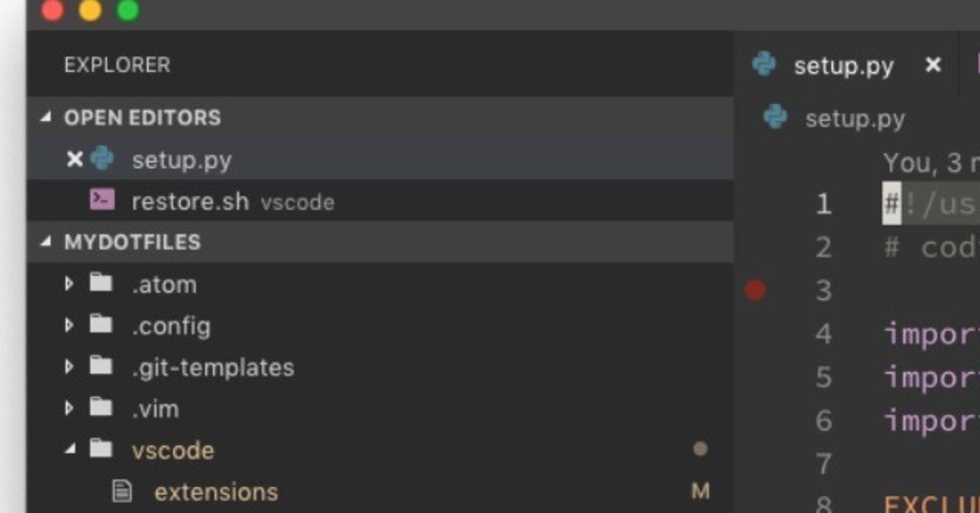980x513 pixels.
Task: Click the file icon next to extensions
Action: [x=122, y=491]
